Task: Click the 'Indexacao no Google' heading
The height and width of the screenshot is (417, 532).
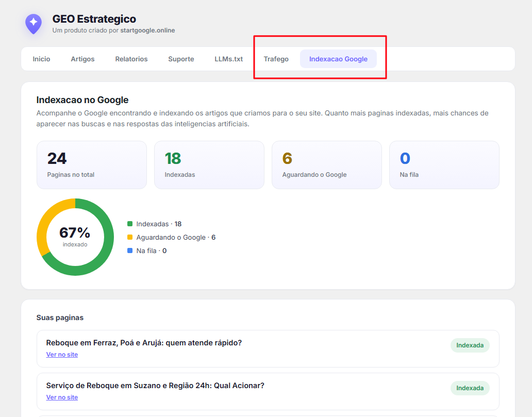Action: coord(82,100)
